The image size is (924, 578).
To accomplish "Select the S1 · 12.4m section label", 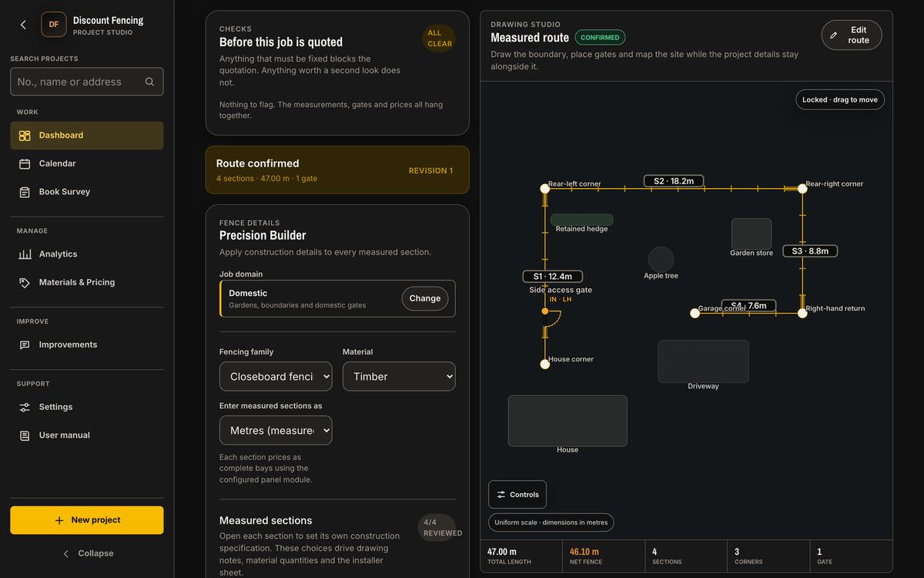I will point(553,276).
